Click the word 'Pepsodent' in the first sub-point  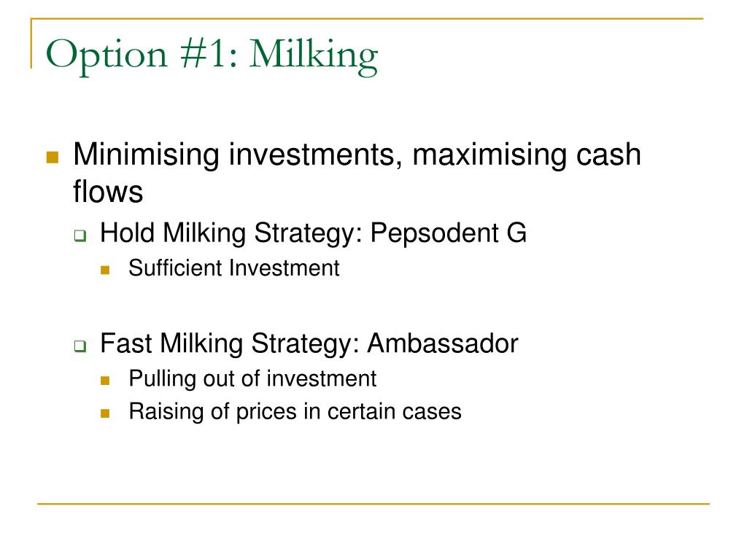pyautogui.click(x=435, y=234)
